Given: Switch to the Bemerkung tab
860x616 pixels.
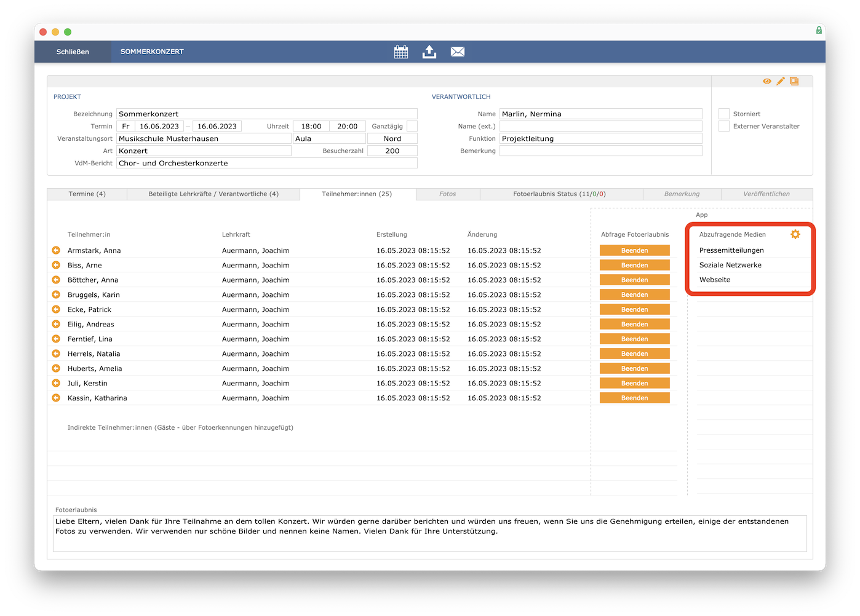Looking at the screenshot, I should tap(682, 194).
